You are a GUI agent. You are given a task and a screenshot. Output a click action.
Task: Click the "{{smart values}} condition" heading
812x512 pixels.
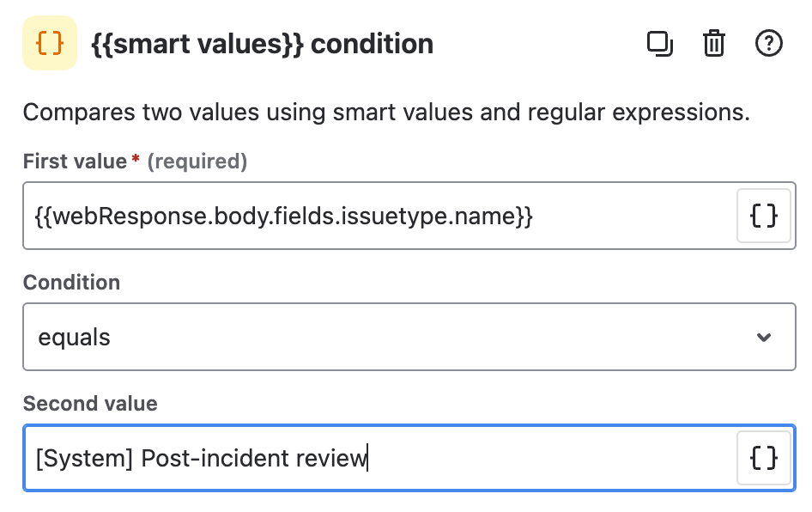click(262, 44)
